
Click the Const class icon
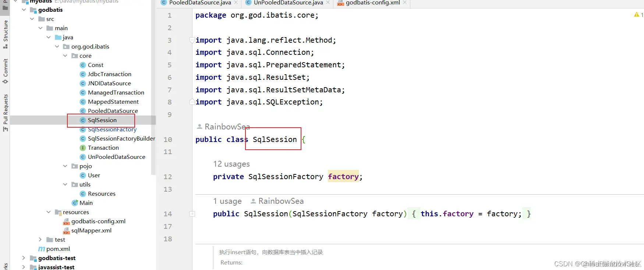tap(83, 65)
